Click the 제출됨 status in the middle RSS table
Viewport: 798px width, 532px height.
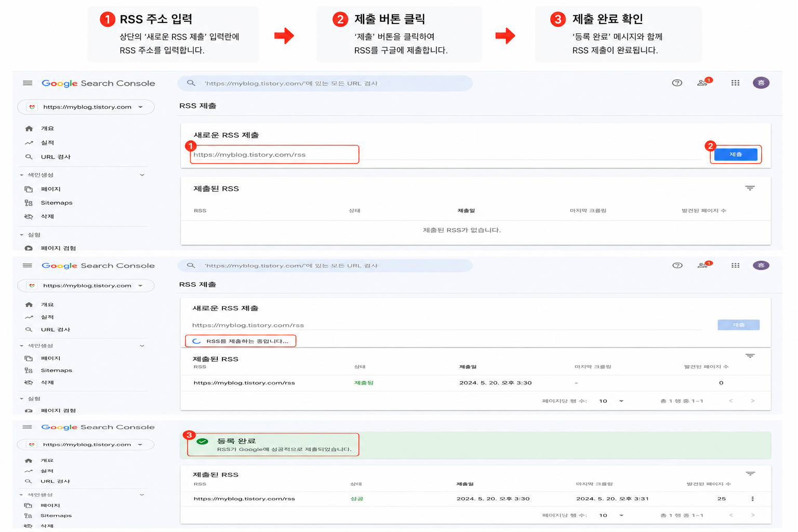pos(364,383)
